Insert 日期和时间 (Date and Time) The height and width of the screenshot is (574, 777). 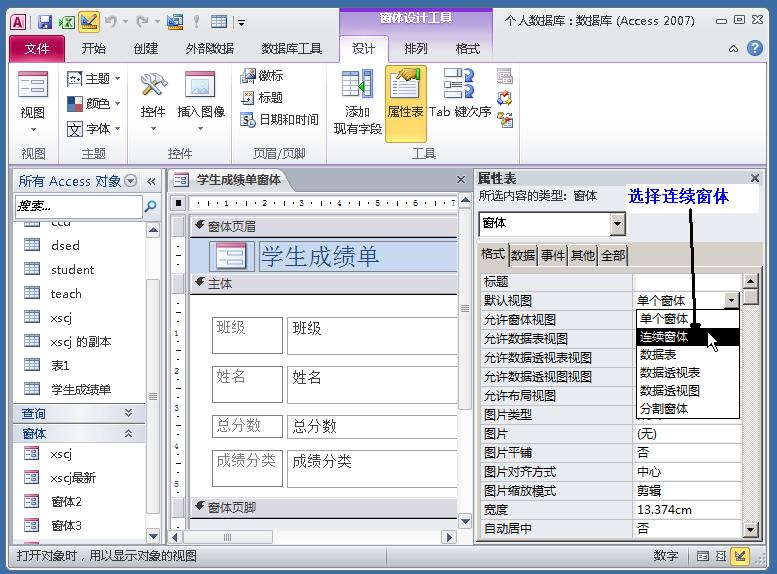tap(279, 119)
